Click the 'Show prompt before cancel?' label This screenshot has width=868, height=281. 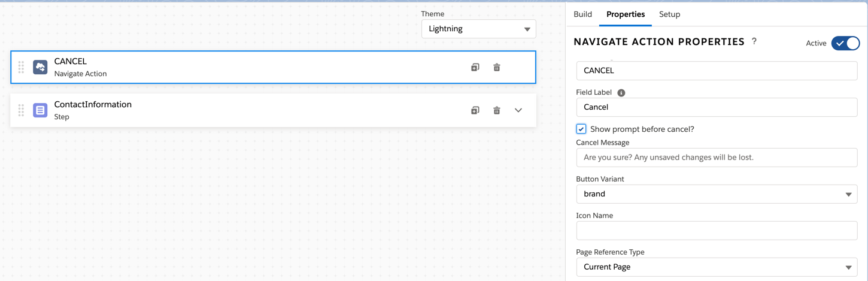point(642,129)
